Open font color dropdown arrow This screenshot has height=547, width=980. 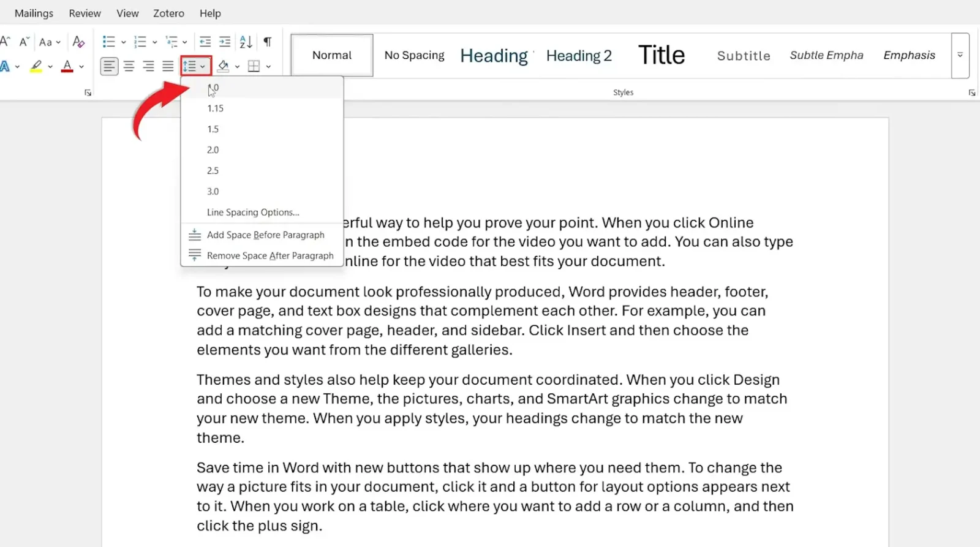coord(81,67)
